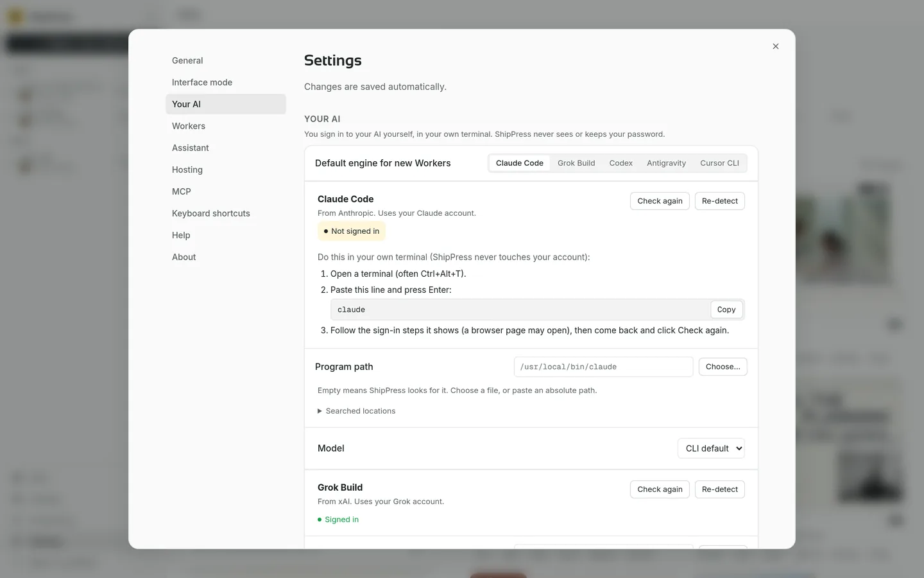
Task: Choose Codex as default engine
Action: click(x=621, y=163)
